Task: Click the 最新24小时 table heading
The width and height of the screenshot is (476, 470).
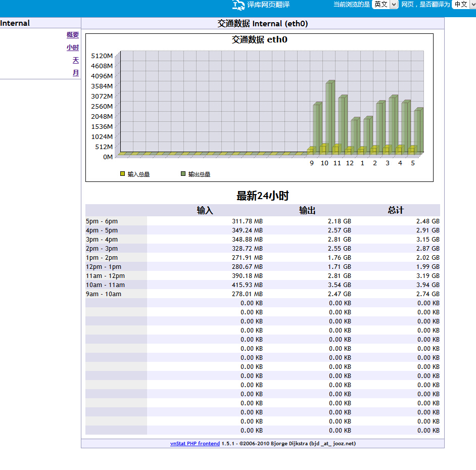Action: [x=263, y=196]
